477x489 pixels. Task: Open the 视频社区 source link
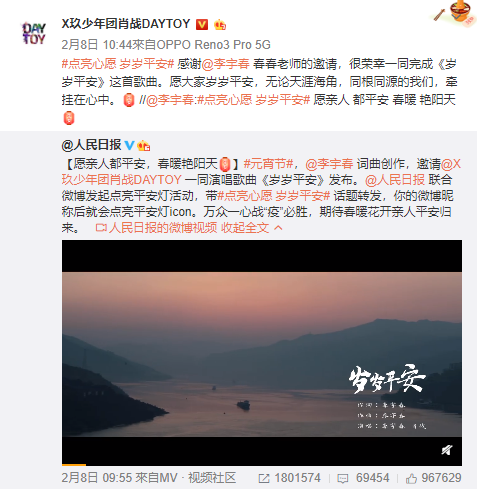[212, 478]
